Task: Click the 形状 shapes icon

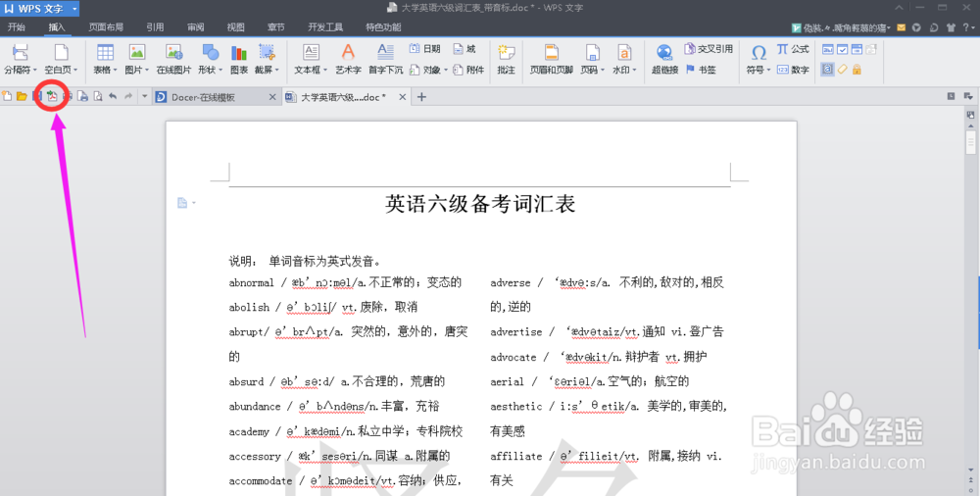Action: click(211, 52)
